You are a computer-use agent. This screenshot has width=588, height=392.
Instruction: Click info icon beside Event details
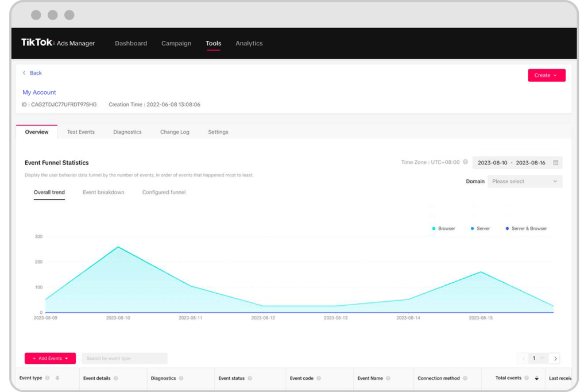116,378
